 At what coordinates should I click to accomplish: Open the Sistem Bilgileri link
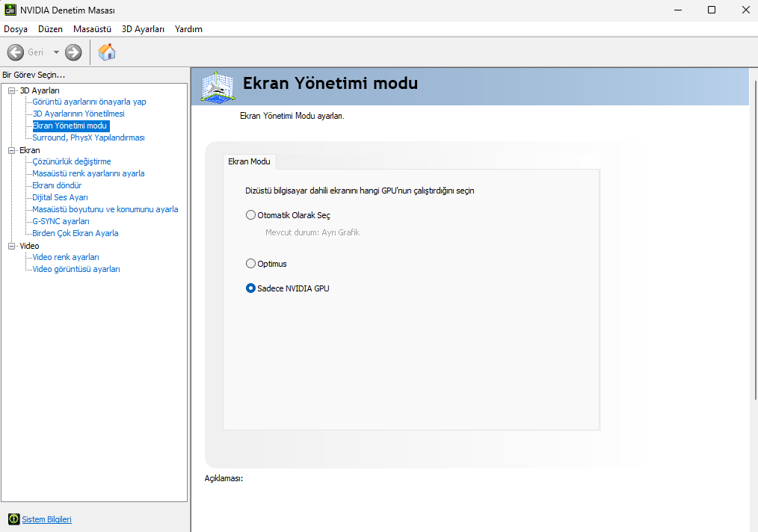(47, 519)
